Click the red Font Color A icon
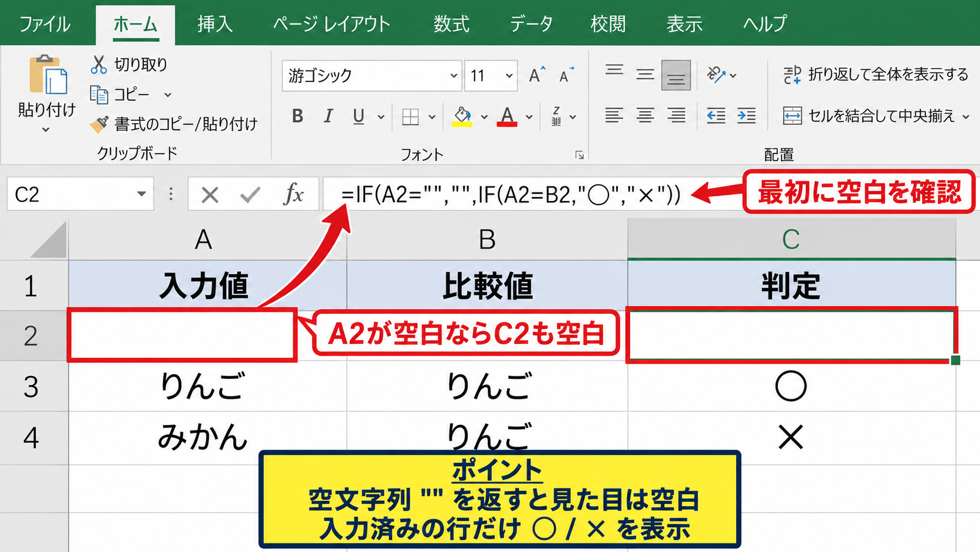Screen dimensions: 980x552 pyautogui.click(x=507, y=117)
